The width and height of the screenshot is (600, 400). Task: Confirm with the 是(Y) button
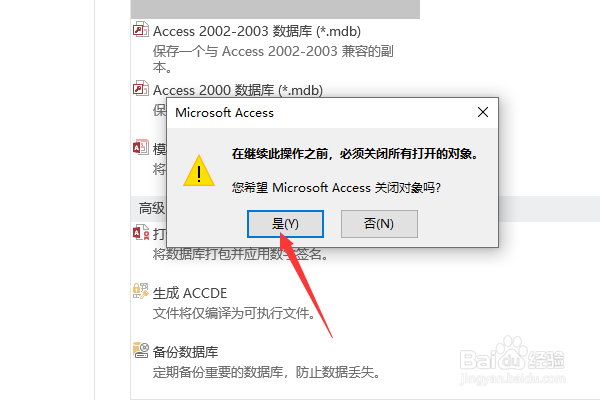pos(285,224)
